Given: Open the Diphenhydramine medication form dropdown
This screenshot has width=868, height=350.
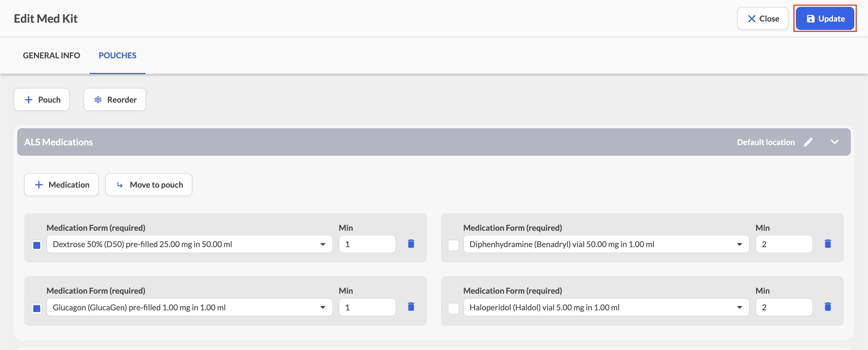Looking at the screenshot, I should click(x=606, y=244).
